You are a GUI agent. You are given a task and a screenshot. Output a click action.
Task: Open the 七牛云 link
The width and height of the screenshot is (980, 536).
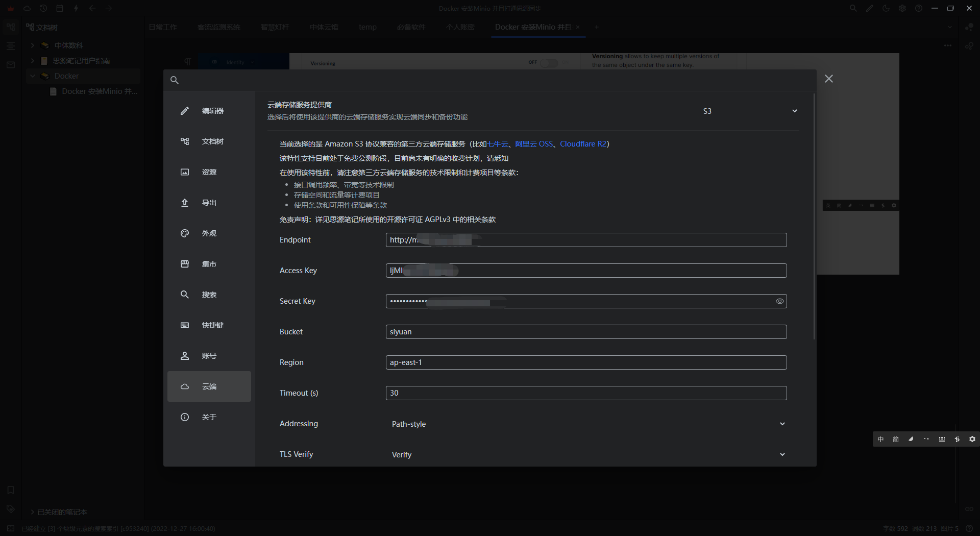coord(498,144)
